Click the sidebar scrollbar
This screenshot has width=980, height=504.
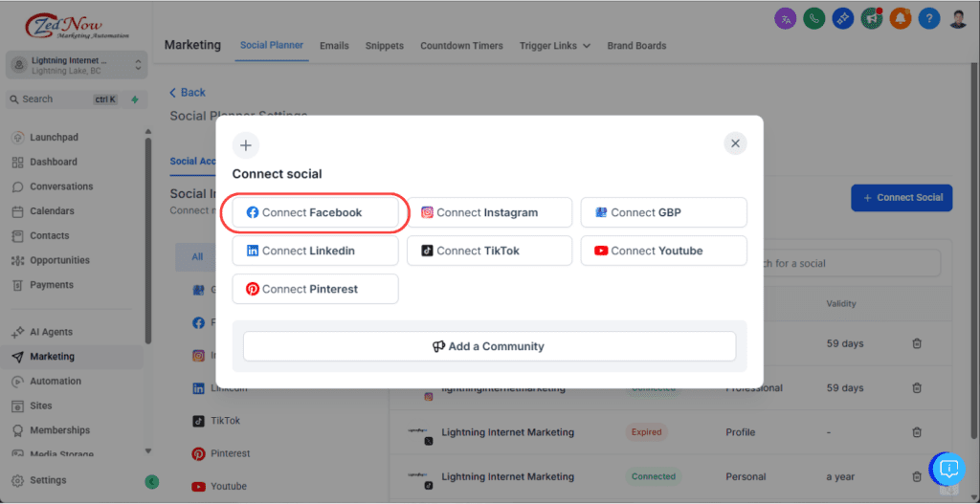(x=148, y=240)
